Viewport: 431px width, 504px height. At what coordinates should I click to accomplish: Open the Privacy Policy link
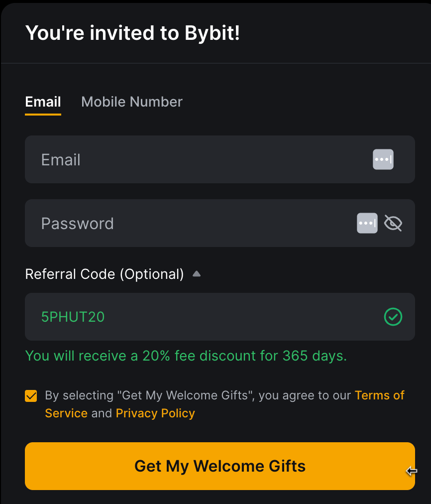[155, 413]
